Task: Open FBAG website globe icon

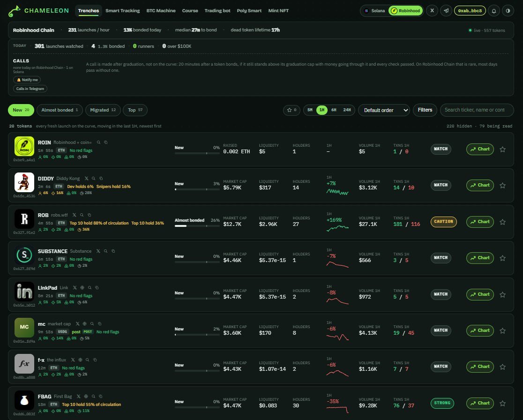Action: click(x=86, y=397)
